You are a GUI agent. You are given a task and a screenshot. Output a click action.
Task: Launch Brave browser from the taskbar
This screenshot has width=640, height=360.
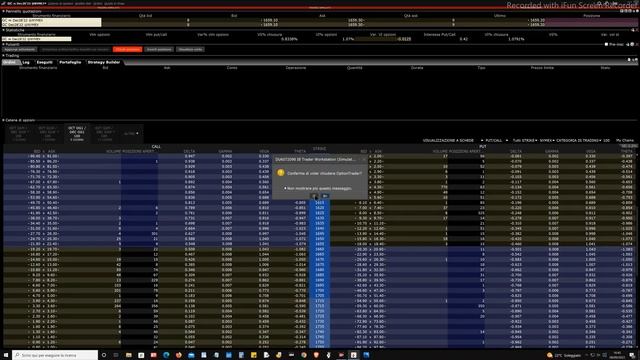click(x=316, y=355)
